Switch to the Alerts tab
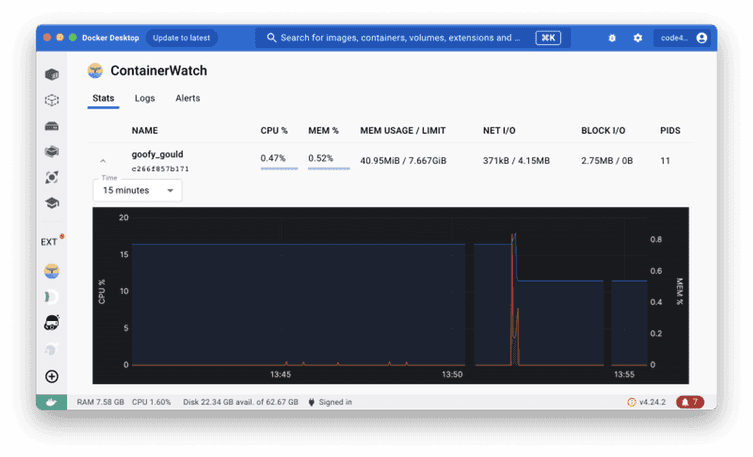This screenshot has width=753, height=457. (x=188, y=98)
